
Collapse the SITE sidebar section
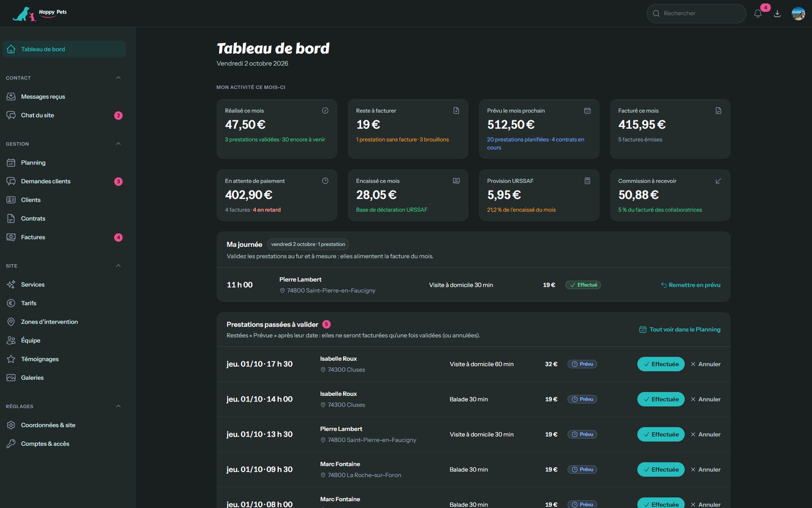coord(118,266)
